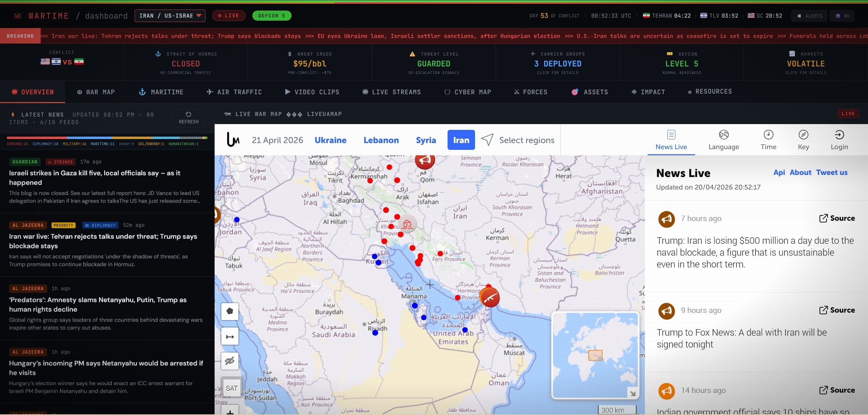This screenshot has width=868, height=415.
Task: Open the Select regions dropdown on the map
Action: coord(518,140)
